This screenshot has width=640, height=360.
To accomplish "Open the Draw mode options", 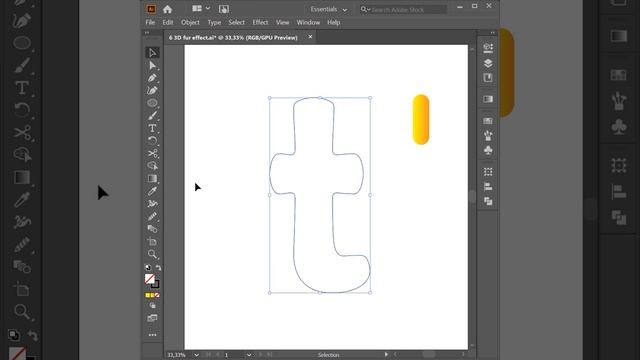I will [x=152, y=305].
